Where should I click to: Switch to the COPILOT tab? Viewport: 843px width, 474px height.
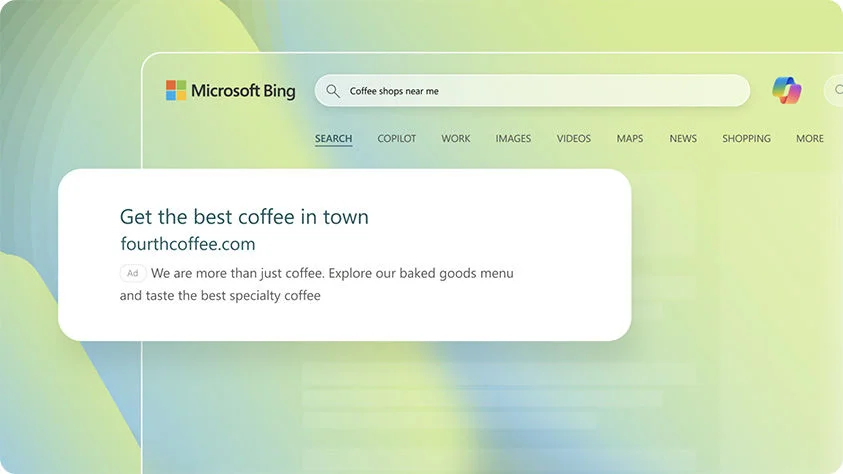(x=396, y=139)
